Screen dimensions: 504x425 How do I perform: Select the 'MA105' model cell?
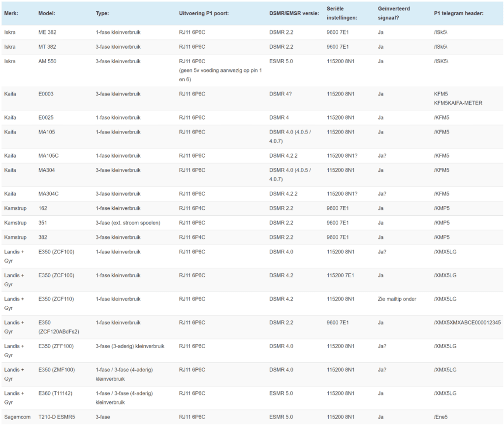coord(47,132)
